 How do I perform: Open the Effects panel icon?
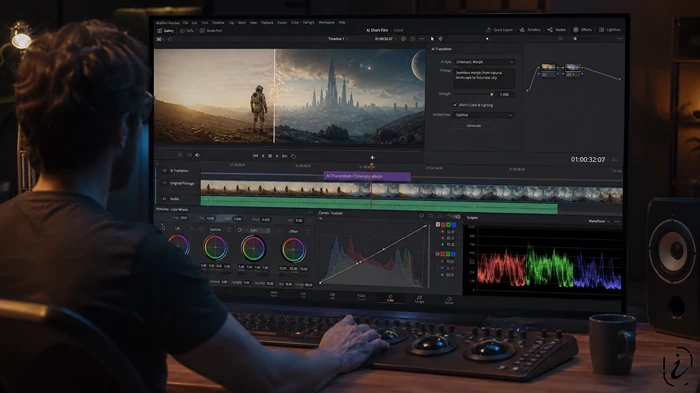(x=576, y=30)
